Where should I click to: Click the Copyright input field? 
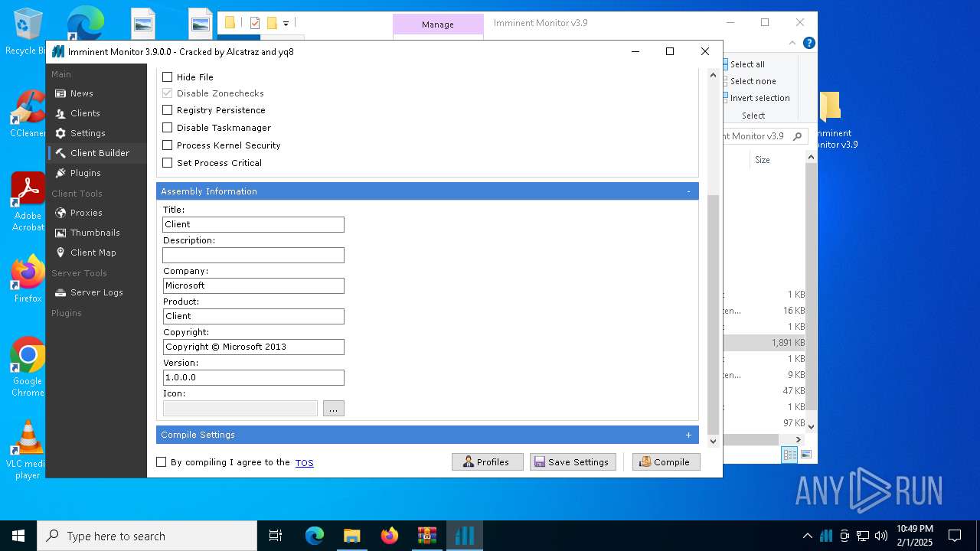(x=253, y=347)
